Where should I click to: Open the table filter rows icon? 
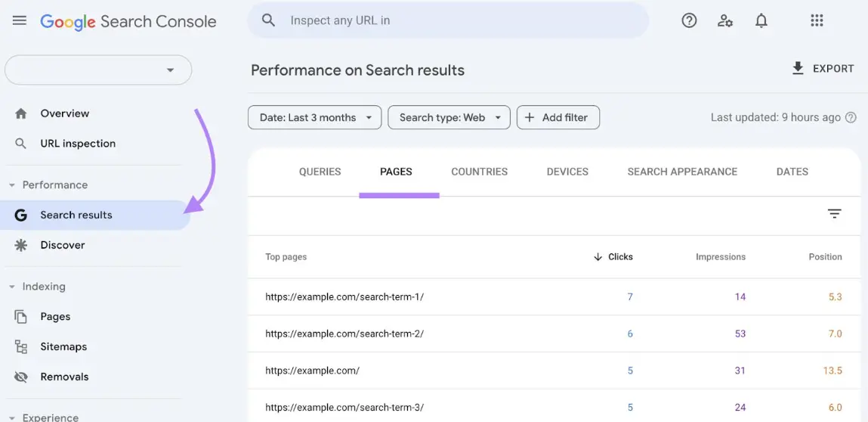coord(834,213)
